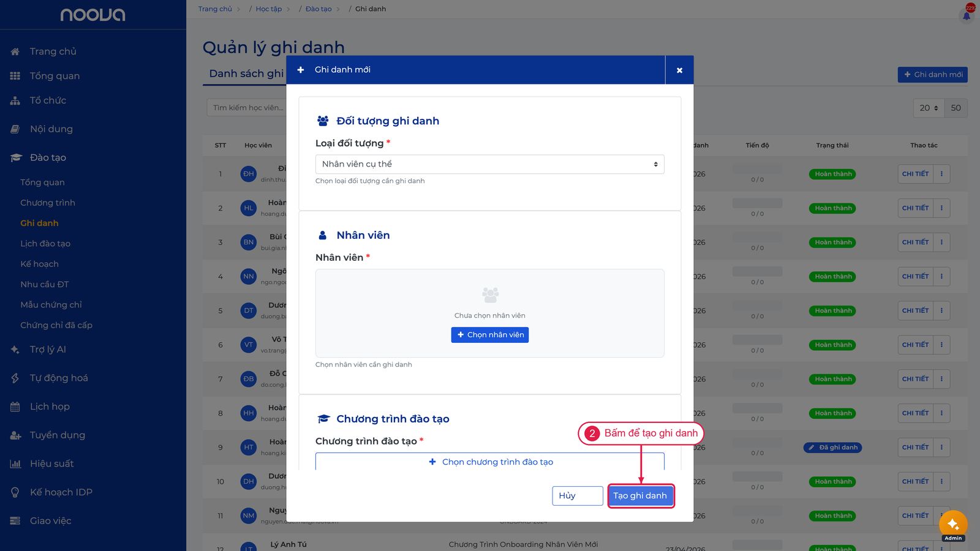Open Chương trình under Đào tạo menu
Image resolution: width=980 pixels, height=551 pixels.
pos(48,203)
